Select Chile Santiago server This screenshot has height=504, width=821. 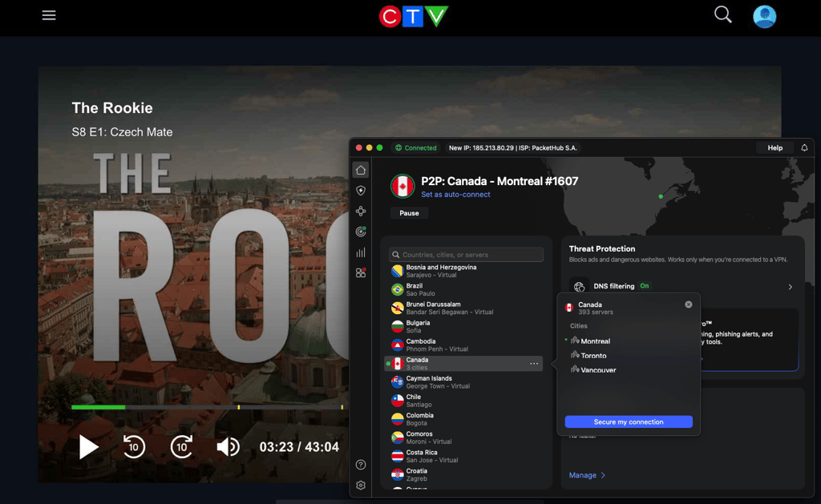click(x=463, y=401)
